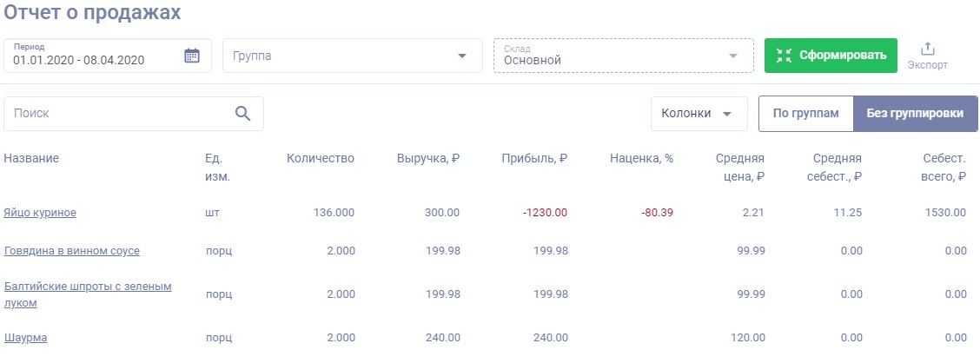Expand the Группа dropdown arrow
The image size is (980, 363).
[461, 56]
